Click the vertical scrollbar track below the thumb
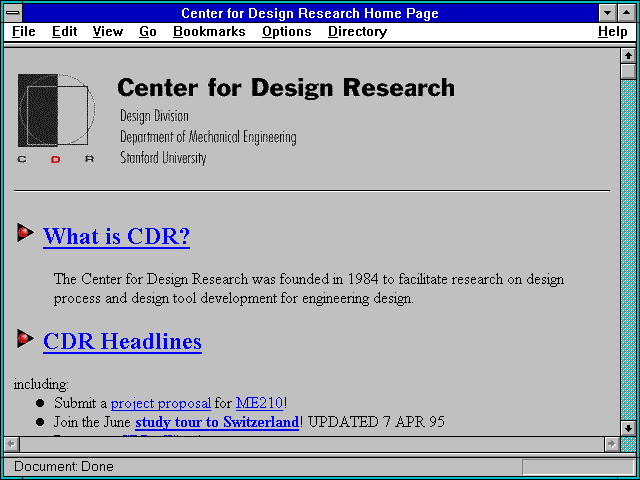 [x=628, y=250]
